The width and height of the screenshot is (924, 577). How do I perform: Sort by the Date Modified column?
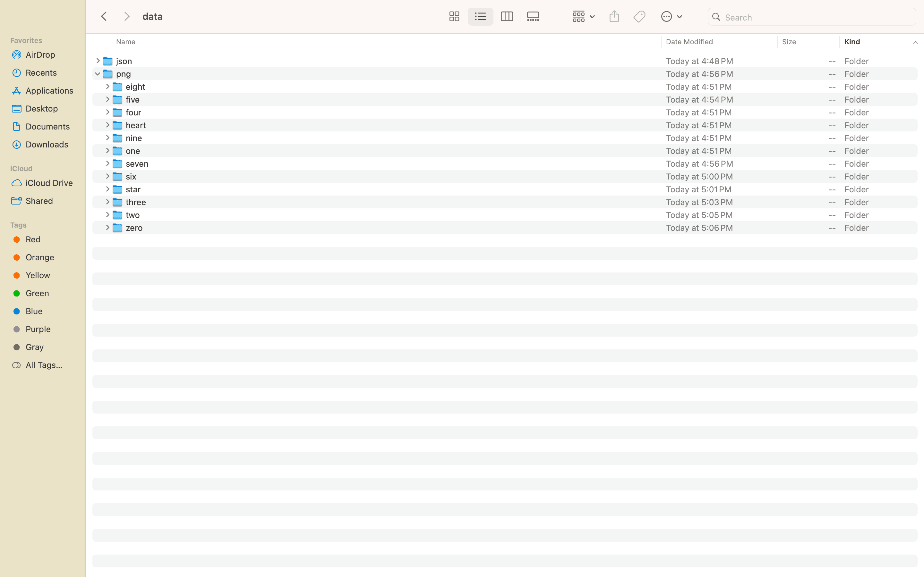[x=689, y=42]
